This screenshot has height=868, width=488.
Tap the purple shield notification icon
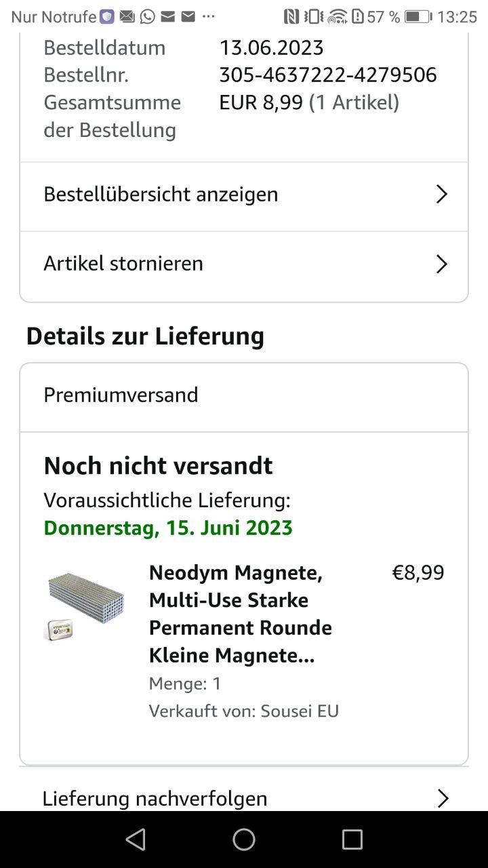click(x=107, y=17)
